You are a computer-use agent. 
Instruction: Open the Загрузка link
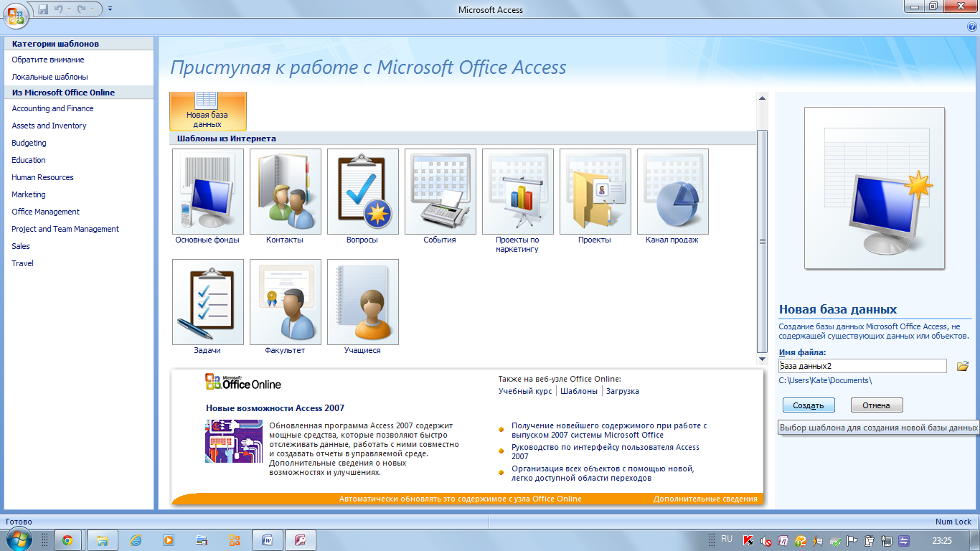[x=623, y=391]
